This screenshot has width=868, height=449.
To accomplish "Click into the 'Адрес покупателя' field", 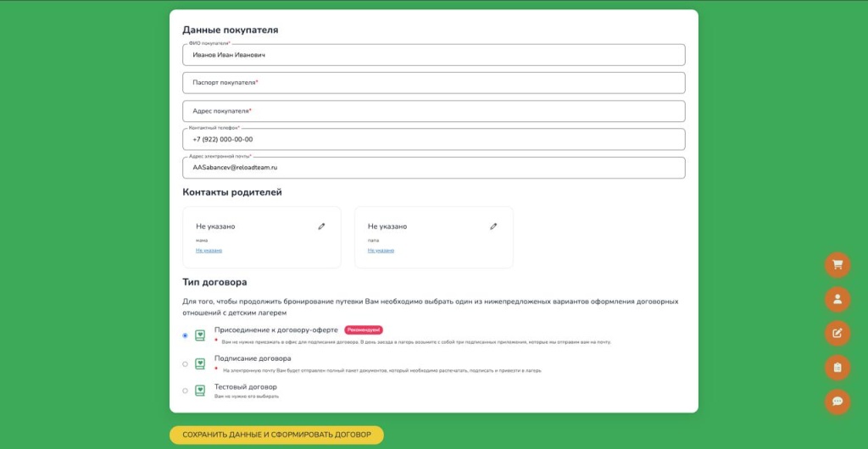I will (x=433, y=111).
